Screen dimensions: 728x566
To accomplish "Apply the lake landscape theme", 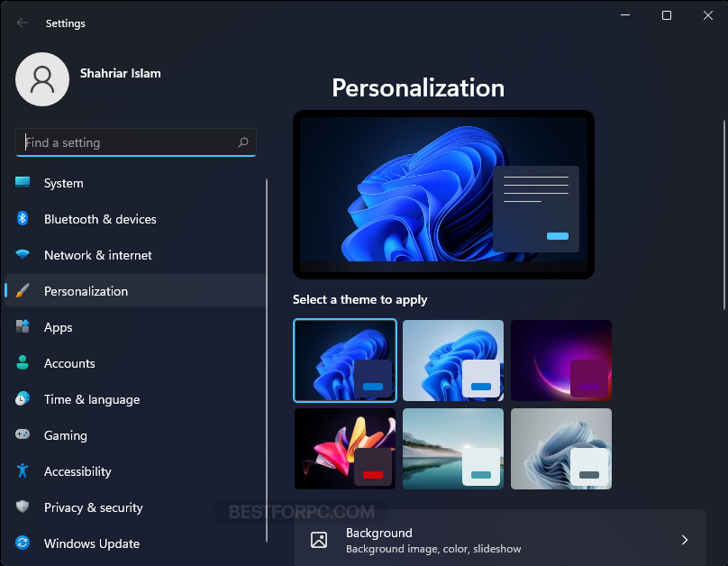I will [453, 449].
